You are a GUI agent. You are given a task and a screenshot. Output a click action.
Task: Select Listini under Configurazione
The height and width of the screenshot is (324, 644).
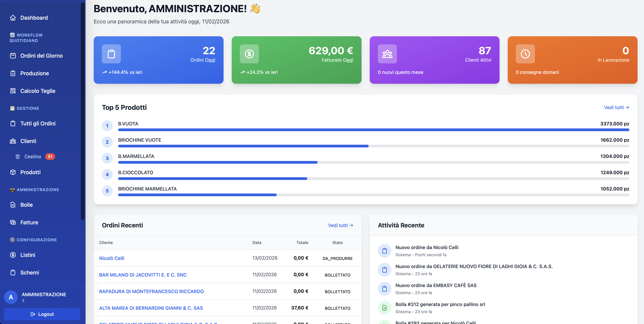(x=28, y=255)
